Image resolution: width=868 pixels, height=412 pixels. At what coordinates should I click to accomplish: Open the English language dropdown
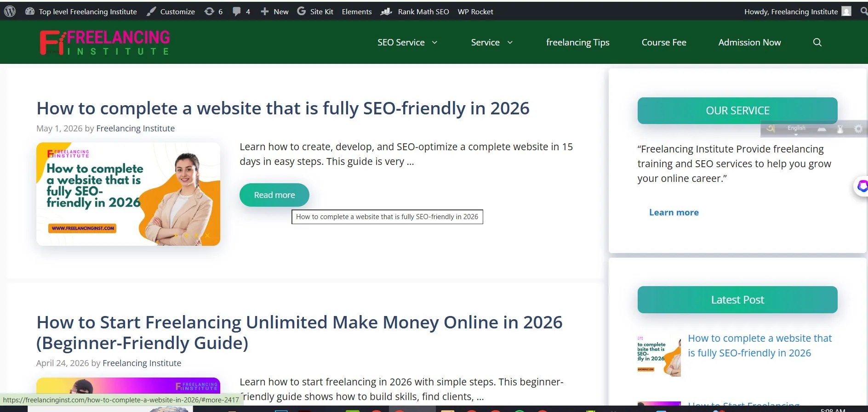(796, 129)
